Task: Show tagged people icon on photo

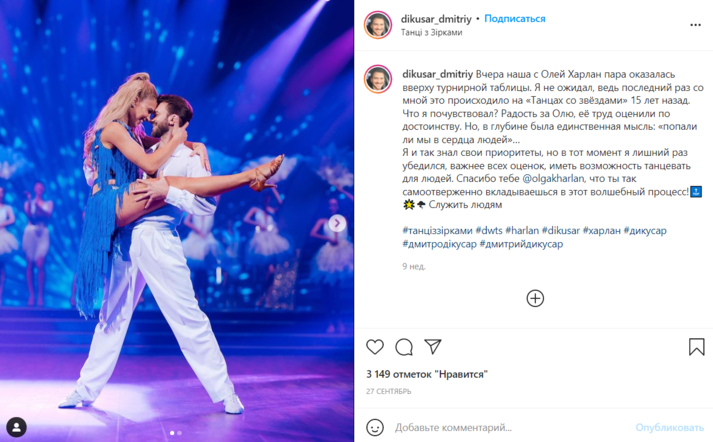Action: click(16, 427)
